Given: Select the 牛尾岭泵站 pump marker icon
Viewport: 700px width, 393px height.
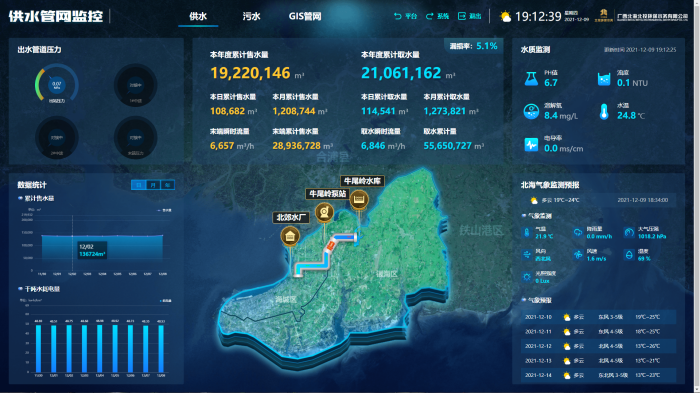Looking at the screenshot, I should 325,212.
